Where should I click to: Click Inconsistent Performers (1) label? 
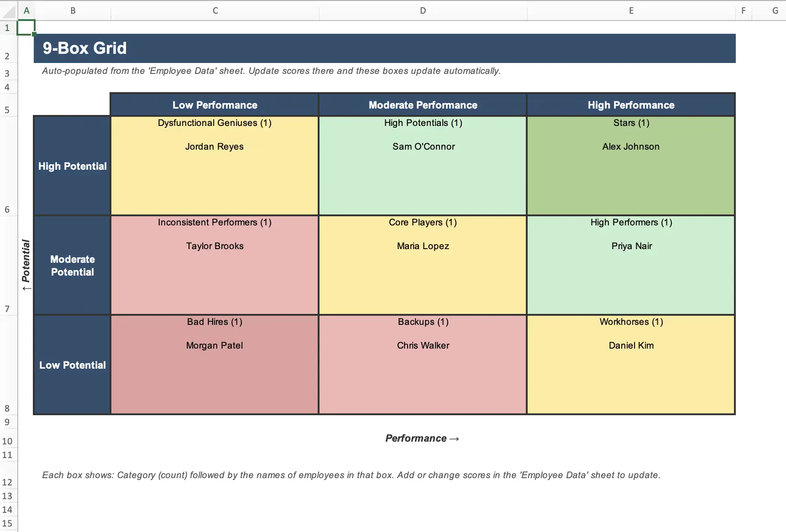(x=215, y=222)
